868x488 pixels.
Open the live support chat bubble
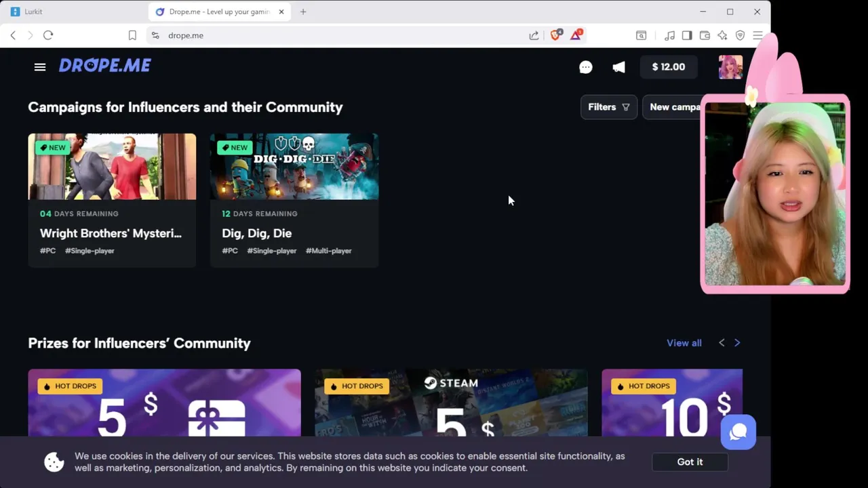click(738, 432)
